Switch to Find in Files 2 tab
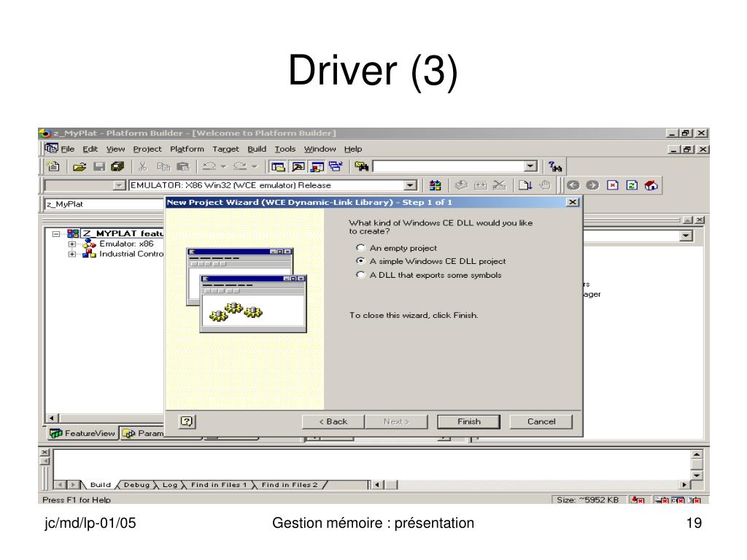 click(x=289, y=485)
